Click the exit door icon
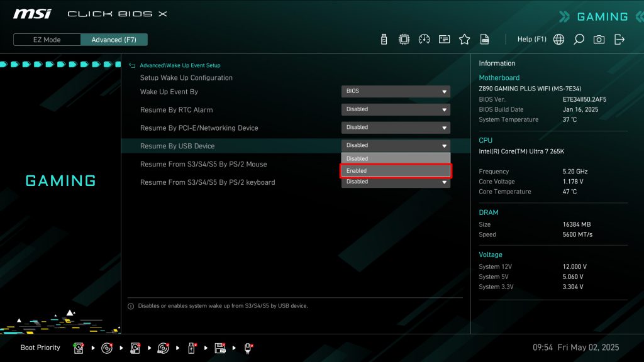This screenshot has height=362, width=644. pos(619,40)
